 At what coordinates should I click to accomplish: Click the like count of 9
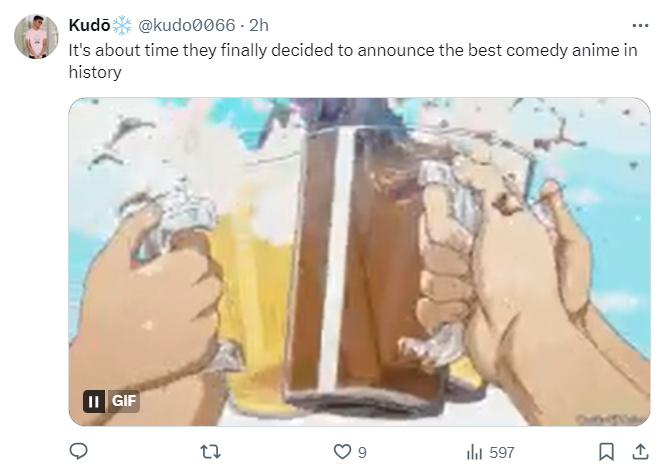click(x=362, y=453)
